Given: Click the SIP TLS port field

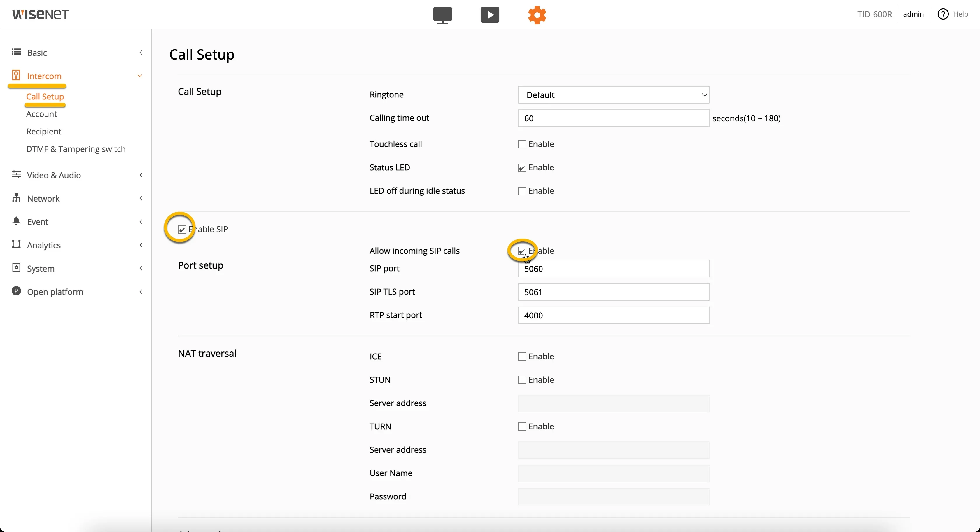Looking at the screenshot, I should tap(613, 292).
